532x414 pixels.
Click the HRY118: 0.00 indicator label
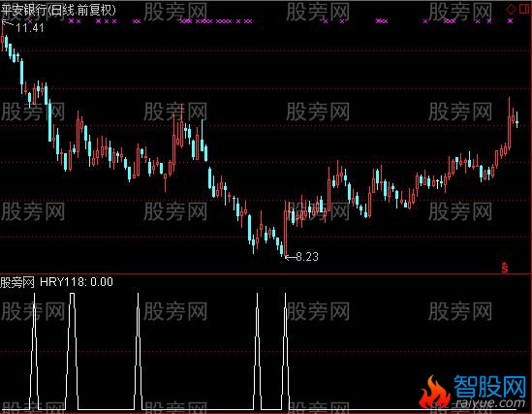tap(77, 282)
